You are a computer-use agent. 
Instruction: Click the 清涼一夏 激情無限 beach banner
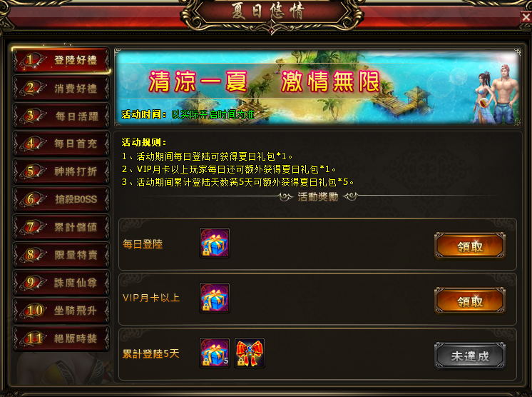317,88
